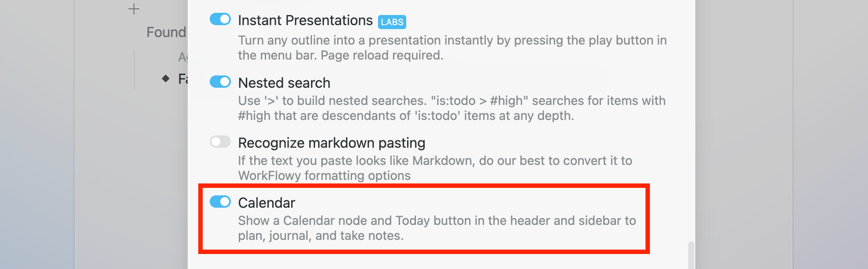
Task: Switch off the Calendar toggle
Action: click(220, 202)
